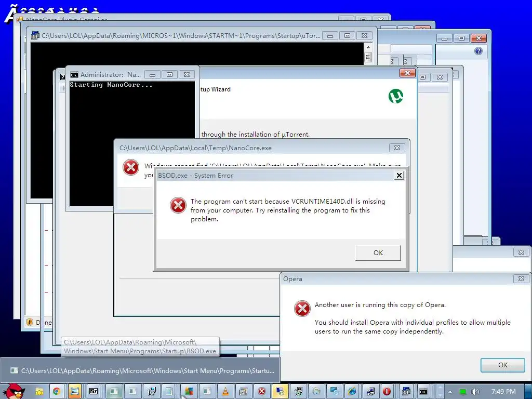The image size is (532, 399).
Task: Click the colorful four-square taskbar icon
Action: tap(189, 392)
